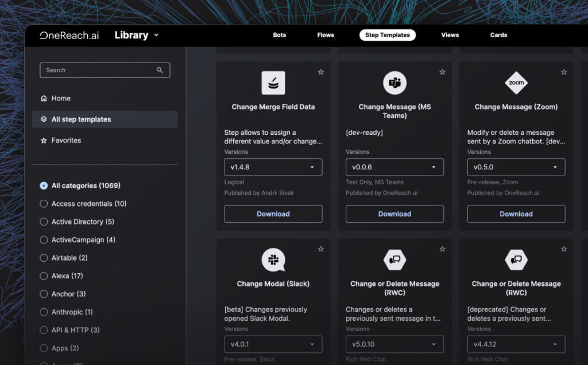This screenshot has height=365, width=588.
Task: Click the chat icon on Change or Delete Message (RWC)
Action: (x=394, y=260)
